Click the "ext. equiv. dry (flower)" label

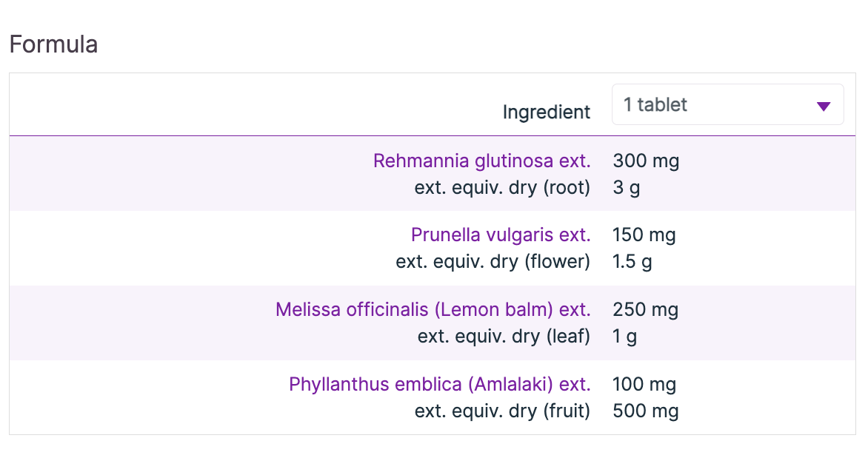[493, 262]
